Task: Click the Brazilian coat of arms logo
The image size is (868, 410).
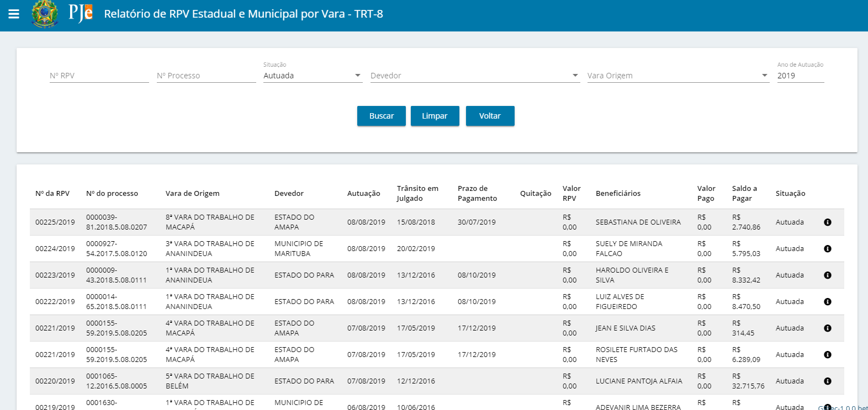Action: 45,14
